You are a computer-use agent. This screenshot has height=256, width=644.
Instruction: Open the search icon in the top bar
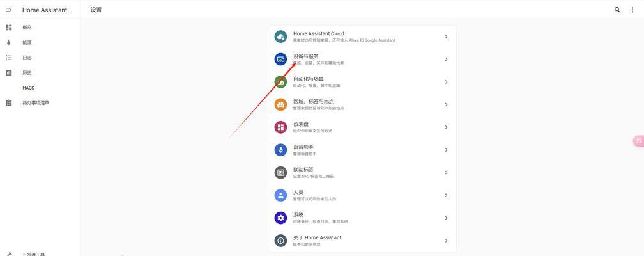click(617, 10)
